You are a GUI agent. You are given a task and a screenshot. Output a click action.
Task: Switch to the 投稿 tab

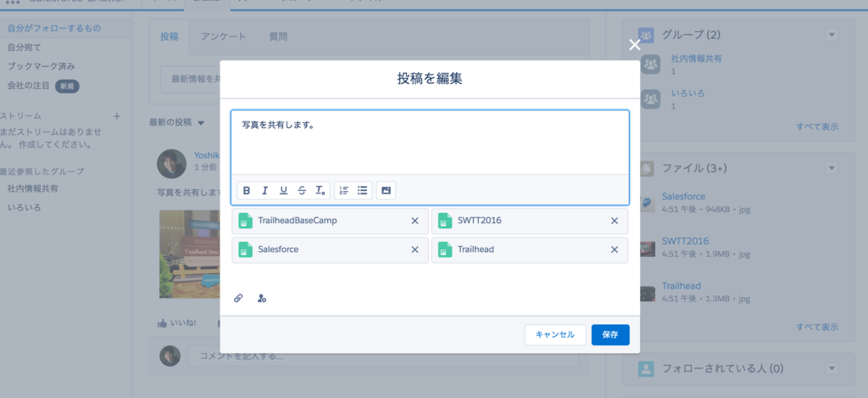click(x=170, y=37)
